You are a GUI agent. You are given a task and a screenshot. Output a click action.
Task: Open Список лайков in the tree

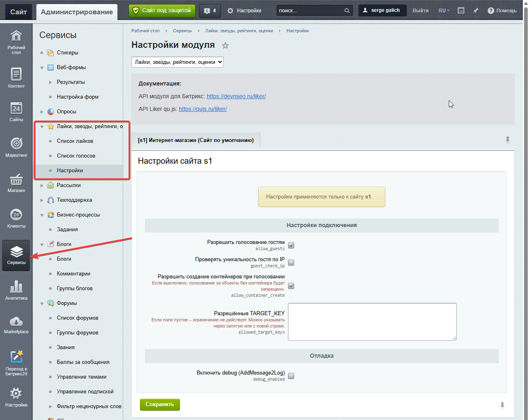75,141
